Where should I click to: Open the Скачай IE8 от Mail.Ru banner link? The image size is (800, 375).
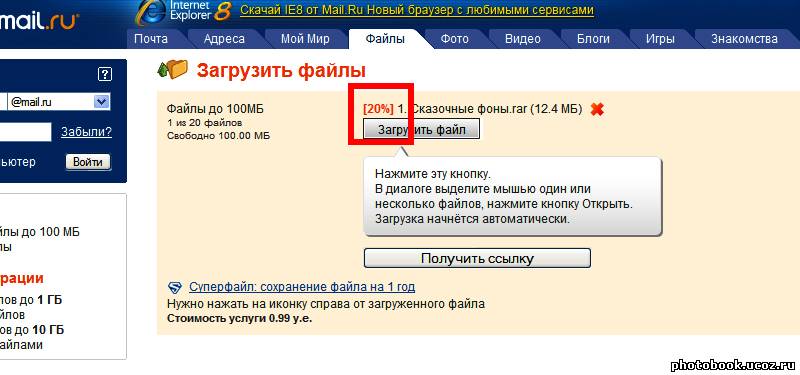click(x=417, y=10)
